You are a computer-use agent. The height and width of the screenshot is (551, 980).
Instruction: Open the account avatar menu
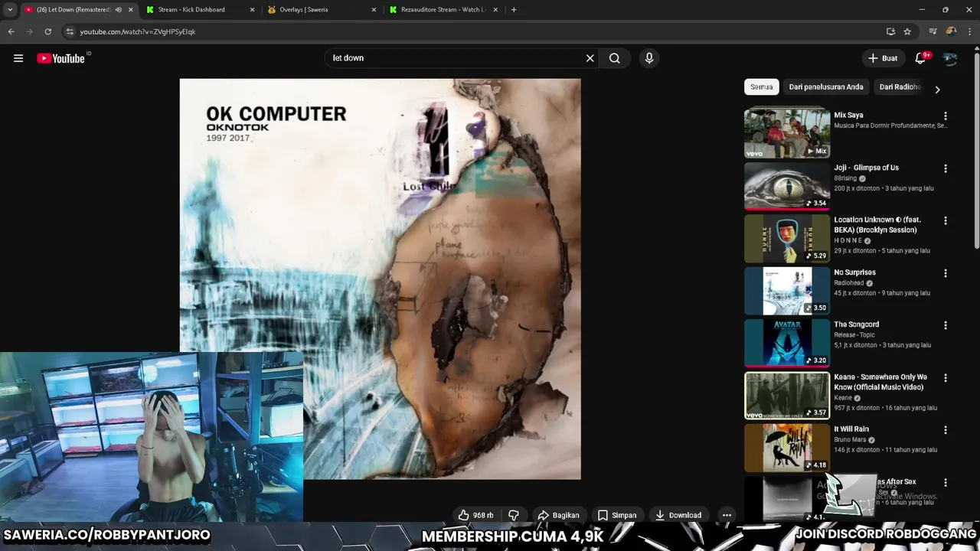(950, 58)
